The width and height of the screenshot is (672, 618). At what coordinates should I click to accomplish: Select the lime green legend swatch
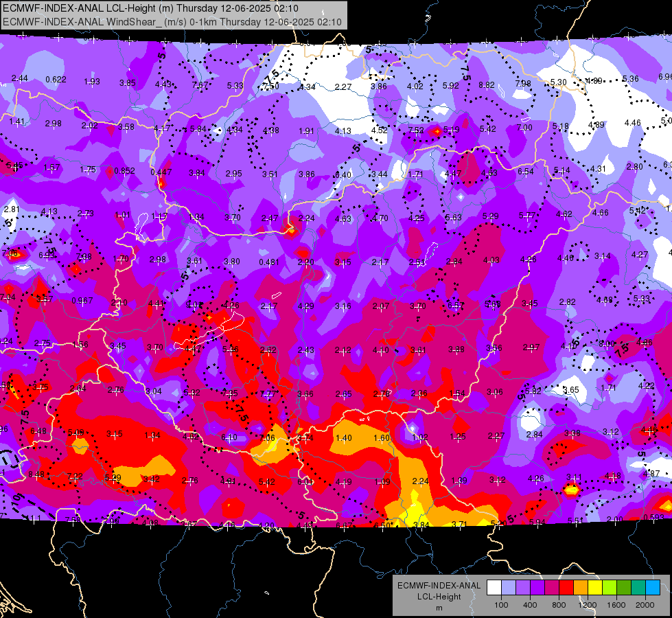click(610, 587)
